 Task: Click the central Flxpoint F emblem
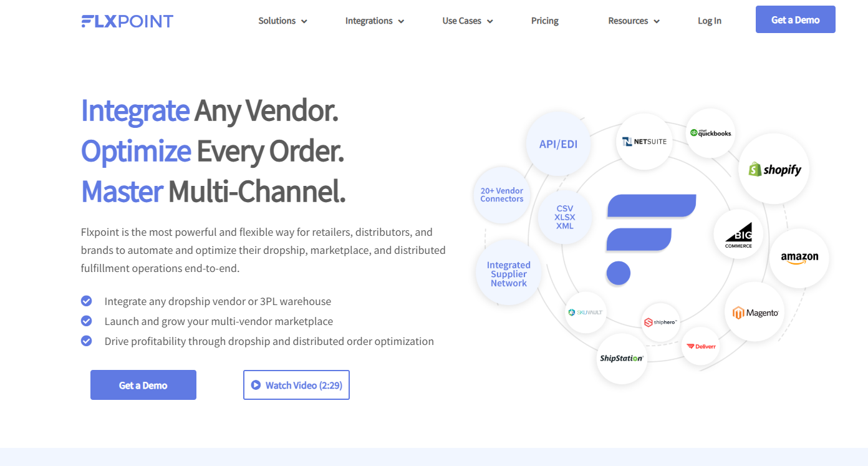651,240
